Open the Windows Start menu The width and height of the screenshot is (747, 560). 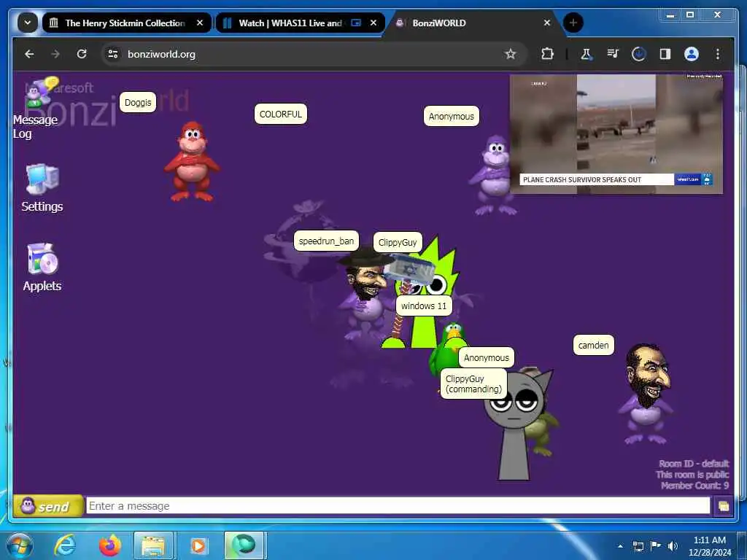(20, 545)
